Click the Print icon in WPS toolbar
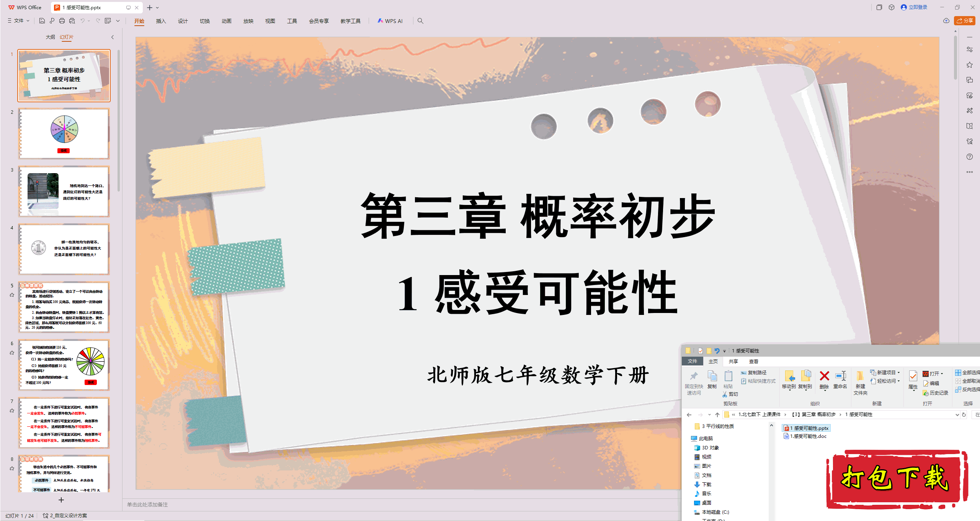Viewport: 980px width, 521px height. point(62,21)
